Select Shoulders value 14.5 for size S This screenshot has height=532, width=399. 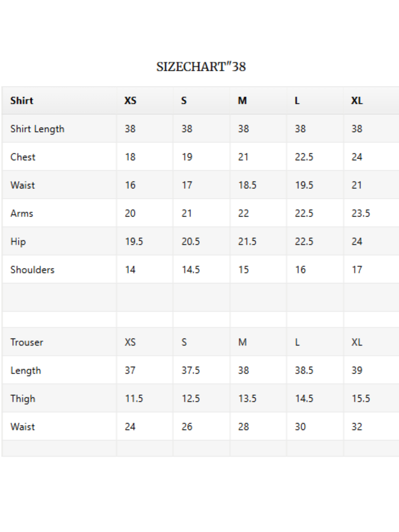tap(191, 270)
